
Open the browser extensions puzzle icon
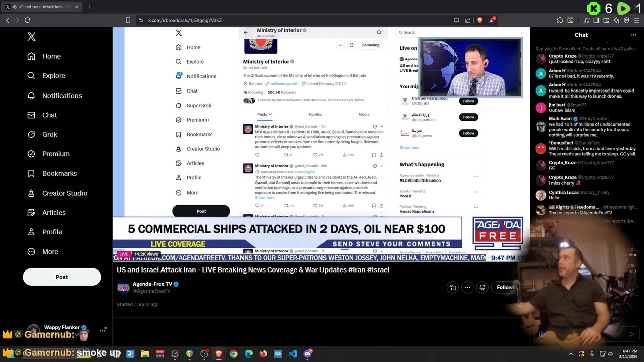click(560, 20)
